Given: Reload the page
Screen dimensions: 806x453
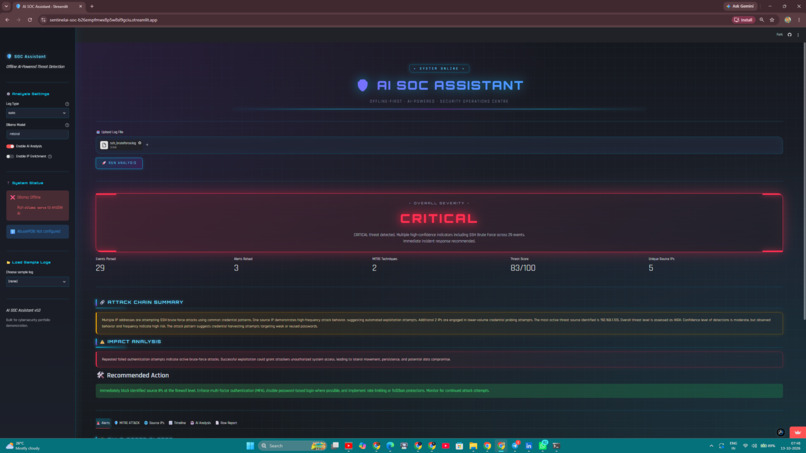Looking at the screenshot, I should [x=30, y=20].
